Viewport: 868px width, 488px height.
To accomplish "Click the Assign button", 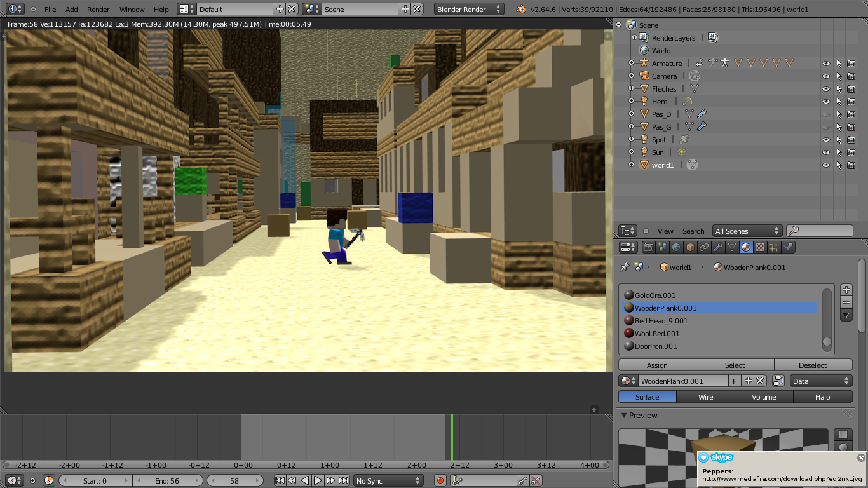I will (x=657, y=365).
